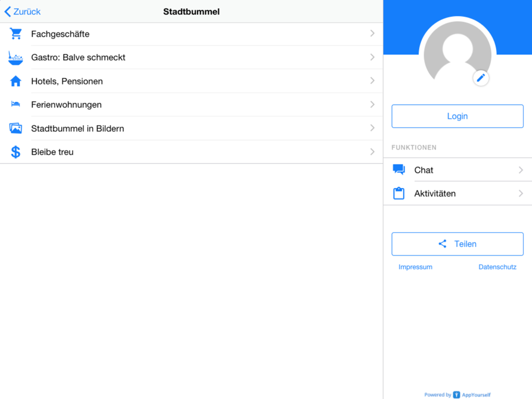Open Gastro: Balve schmeckt
This screenshot has height=399, width=532.
(192, 57)
